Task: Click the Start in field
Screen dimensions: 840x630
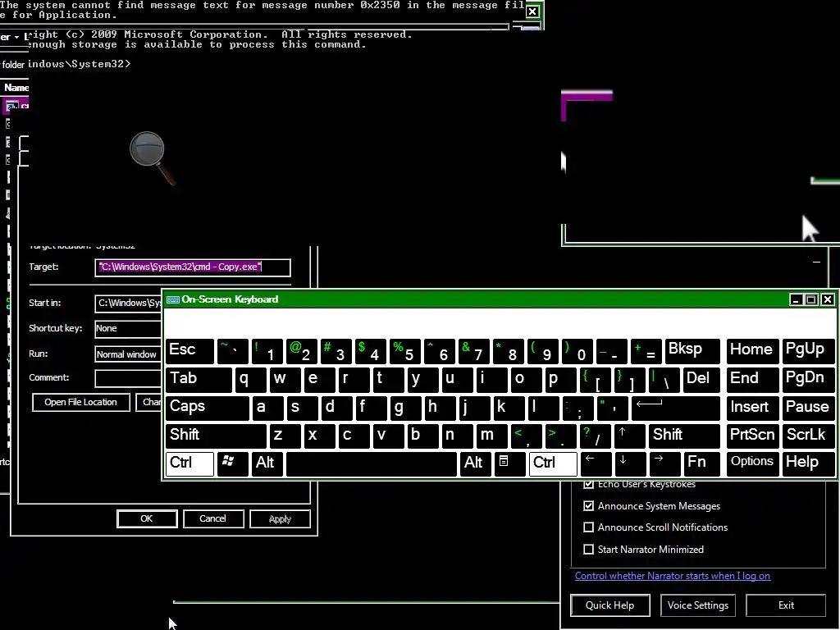Action: [x=128, y=304]
